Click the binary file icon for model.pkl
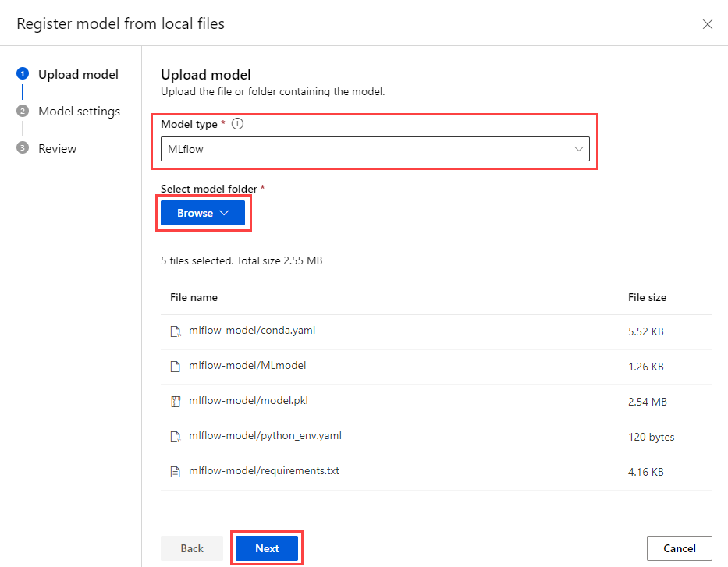The image size is (728, 567). 176,400
